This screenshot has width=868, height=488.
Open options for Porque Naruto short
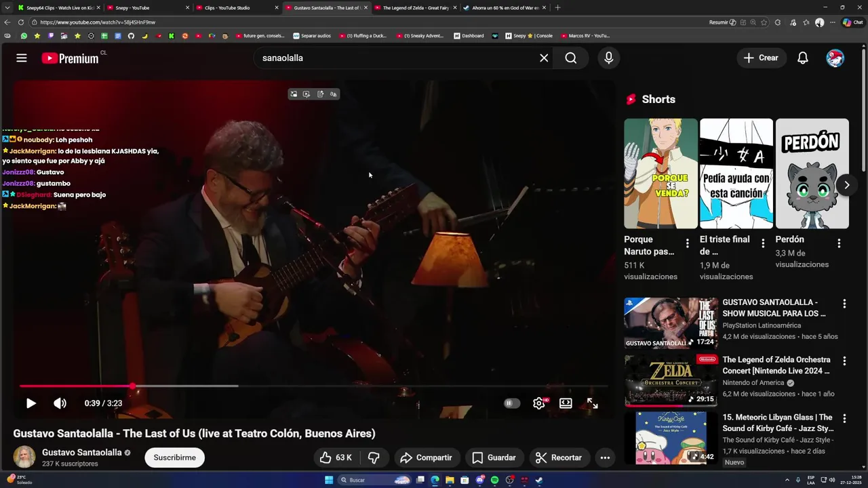point(687,243)
